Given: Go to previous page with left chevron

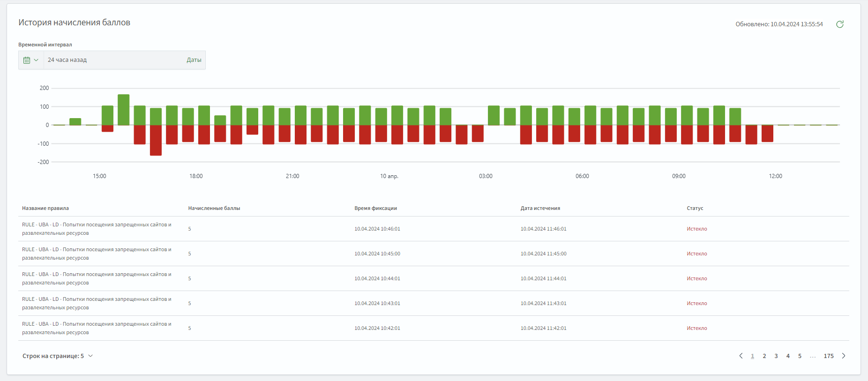Looking at the screenshot, I should [741, 356].
